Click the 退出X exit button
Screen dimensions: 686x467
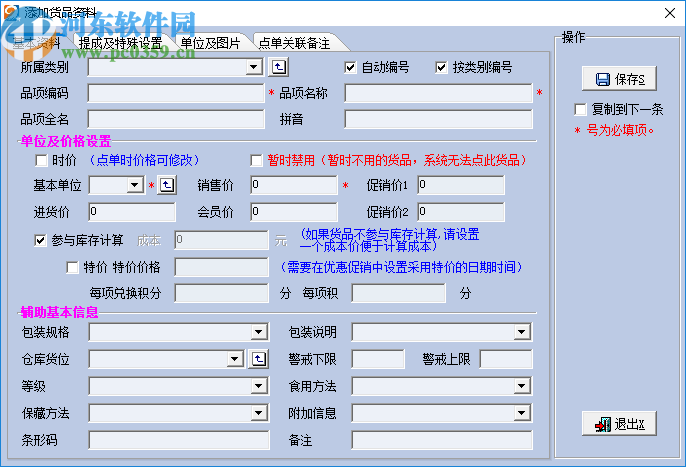click(x=619, y=424)
